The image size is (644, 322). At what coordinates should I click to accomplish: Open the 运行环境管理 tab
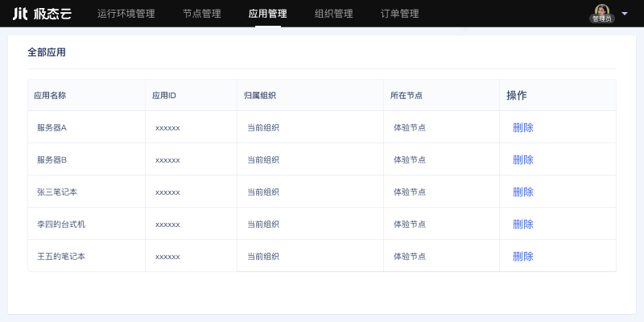pos(126,14)
